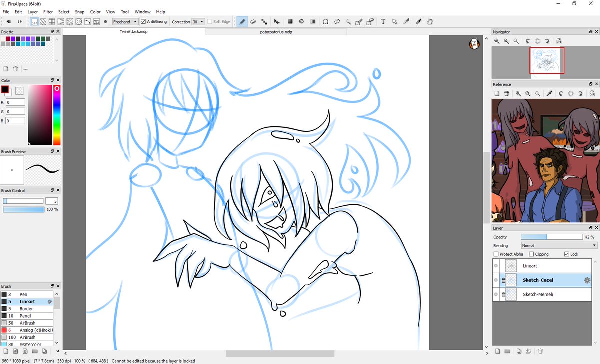600x364 pixels.
Task: Select the Divide Frame tool
Action: point(406,22)
